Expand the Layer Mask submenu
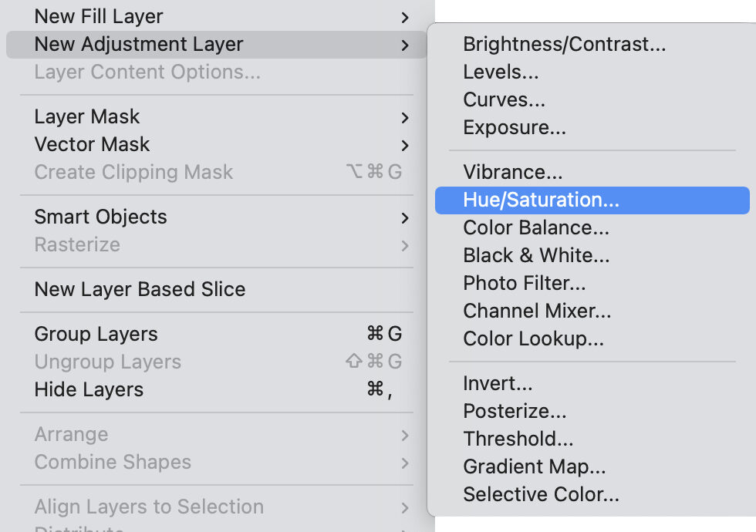 87,117
